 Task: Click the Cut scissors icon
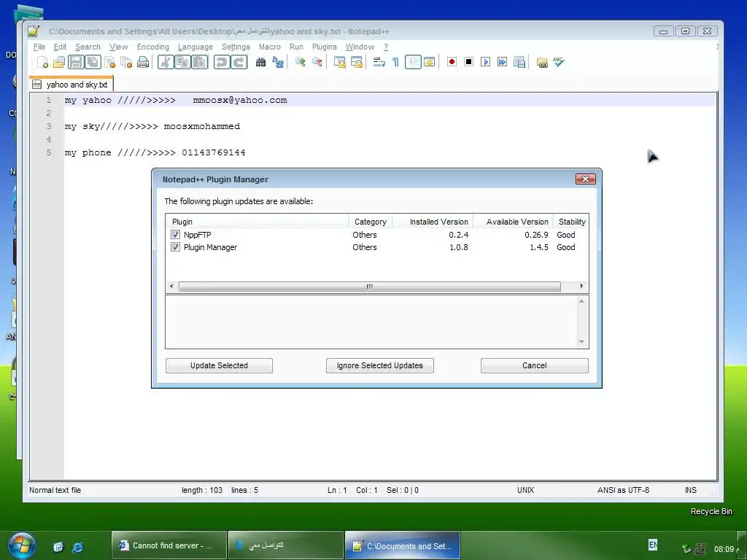click(x=166, y=63)
